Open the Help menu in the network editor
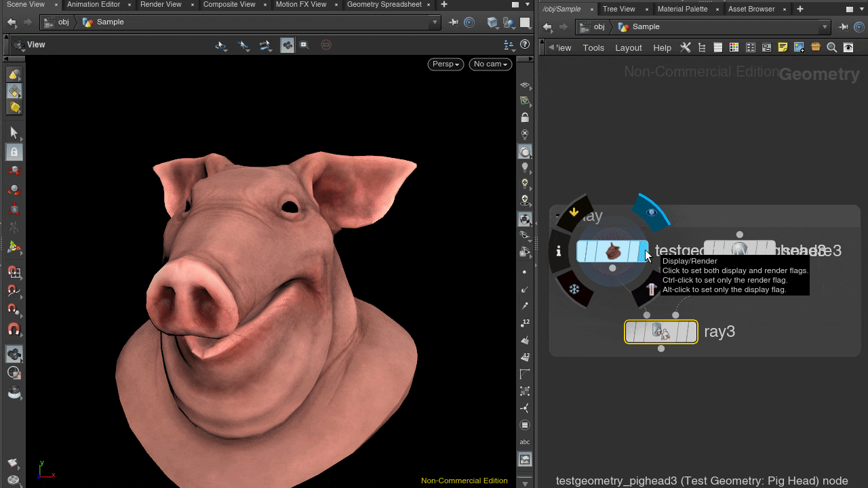Screen dimensions: 868x488 [662, 47]
